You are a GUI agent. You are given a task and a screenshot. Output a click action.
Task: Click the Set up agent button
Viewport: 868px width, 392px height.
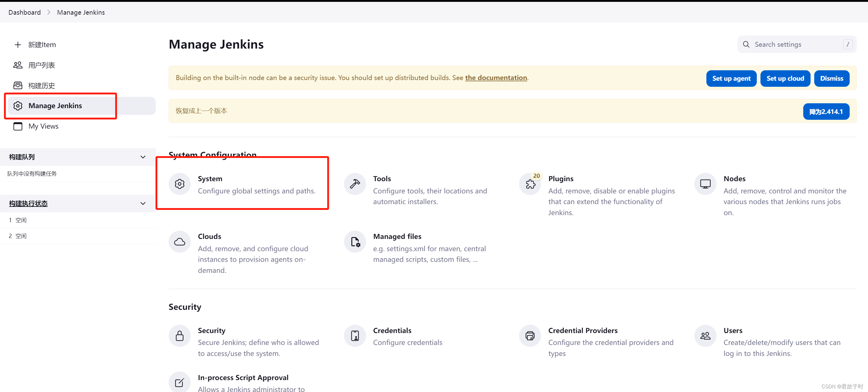click(731, 79)
